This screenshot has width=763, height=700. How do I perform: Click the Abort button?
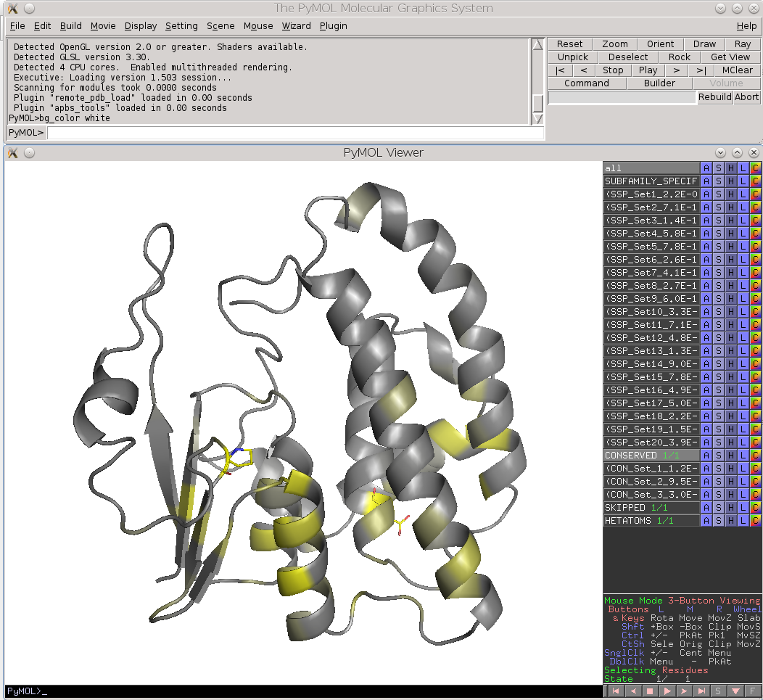click(x=746, y=97)
